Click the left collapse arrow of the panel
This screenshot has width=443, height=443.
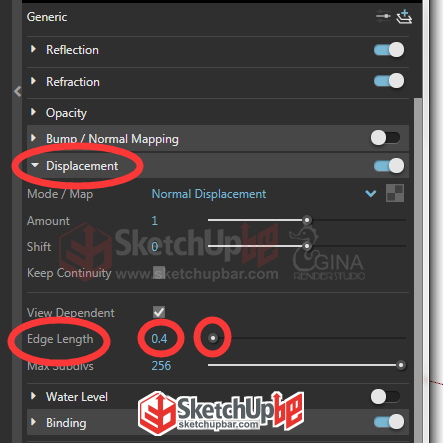[18, 91]
